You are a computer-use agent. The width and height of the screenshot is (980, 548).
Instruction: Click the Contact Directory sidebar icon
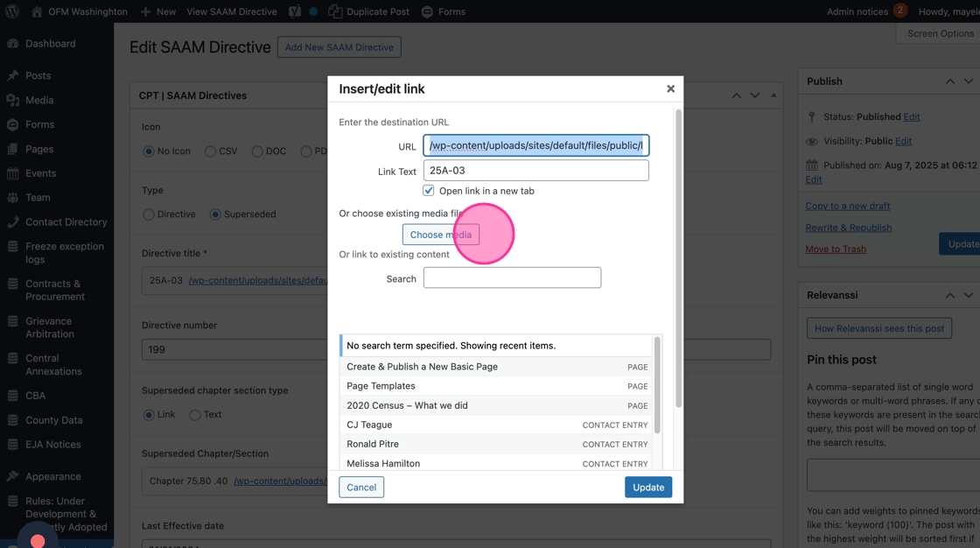(x=12, y=222)
